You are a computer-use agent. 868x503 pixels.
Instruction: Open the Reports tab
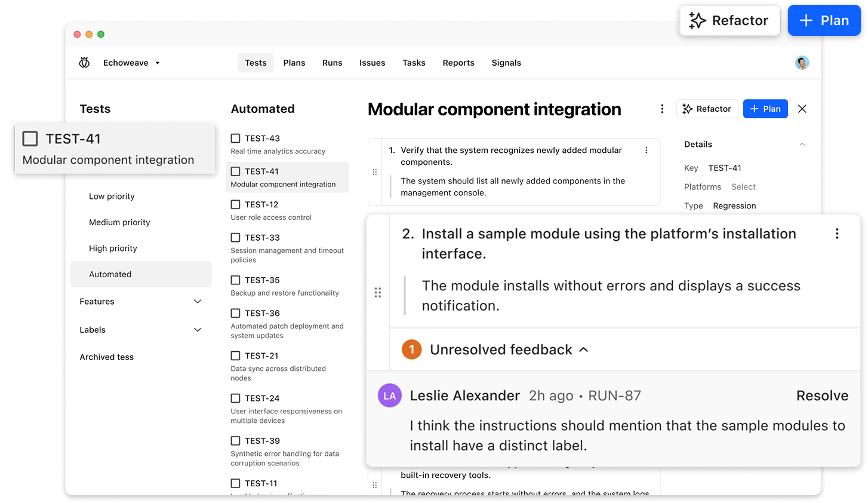click(458, 62)
